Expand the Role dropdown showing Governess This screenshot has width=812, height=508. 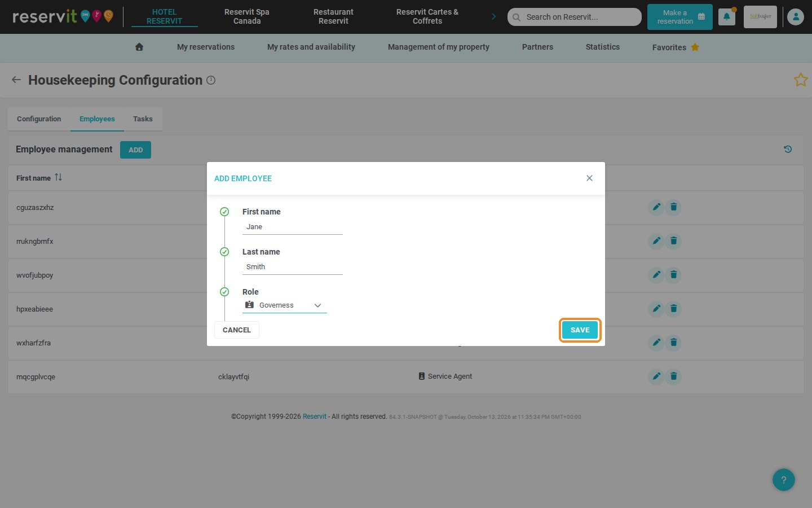285,305
